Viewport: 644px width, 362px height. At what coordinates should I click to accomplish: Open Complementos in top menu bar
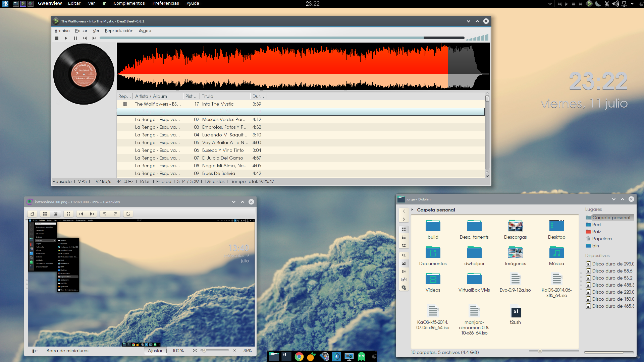click(129, 3)
